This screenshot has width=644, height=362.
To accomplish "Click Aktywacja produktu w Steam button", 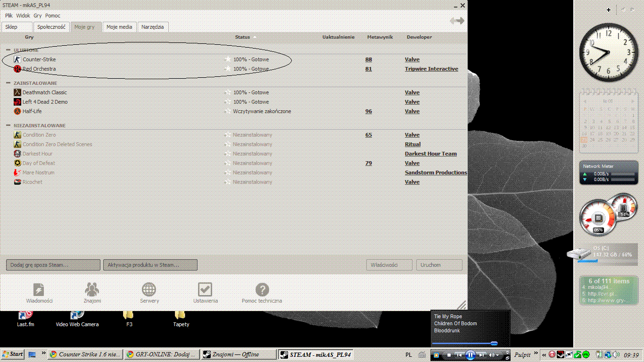I will tap(150, 265).
